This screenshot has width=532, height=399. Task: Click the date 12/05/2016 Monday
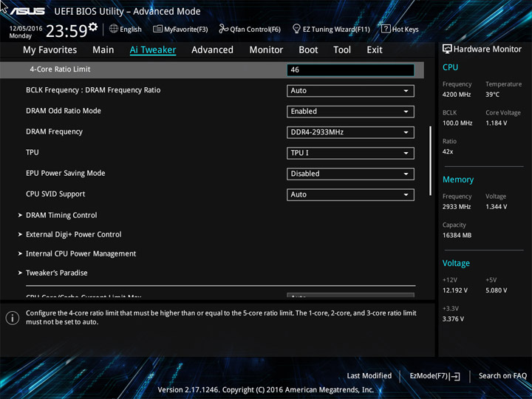pos(26,32)
